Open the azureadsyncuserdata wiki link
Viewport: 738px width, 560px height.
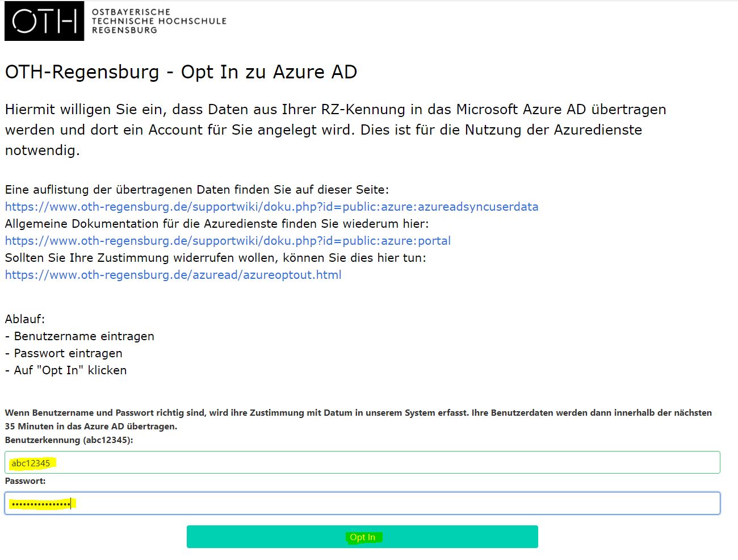pos(271,207)
